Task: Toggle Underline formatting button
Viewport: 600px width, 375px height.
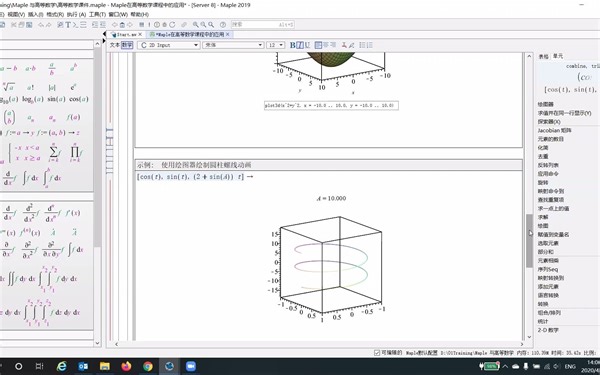Action: (307, 45)
